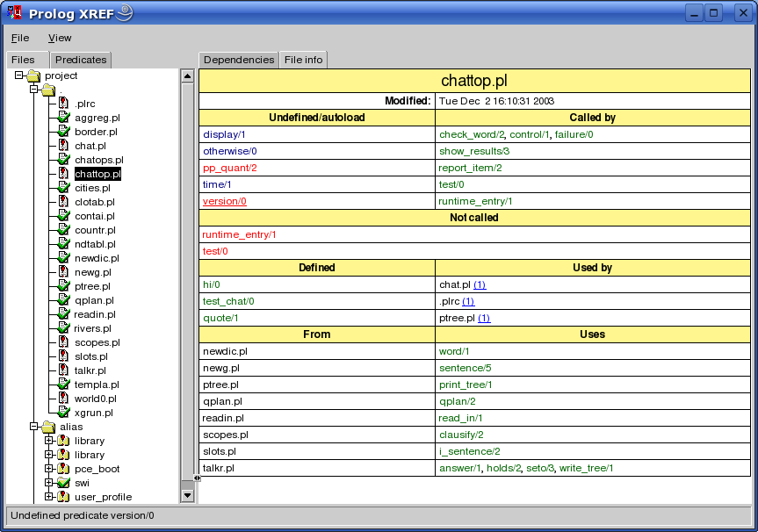Open the File menu

click(x=19, y=38)
